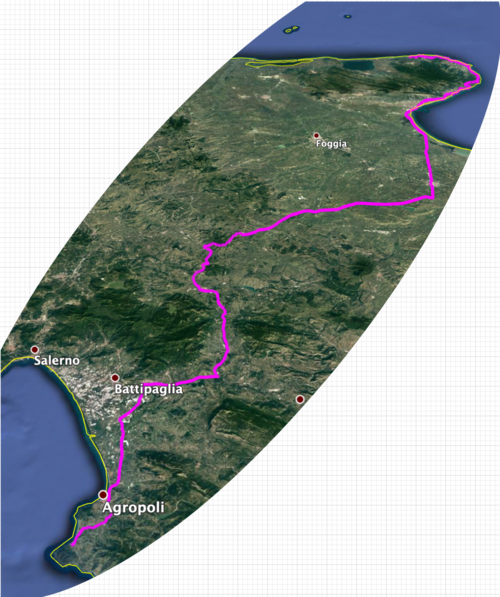Select the large Agropoli marker dot

tap(103, 495)
